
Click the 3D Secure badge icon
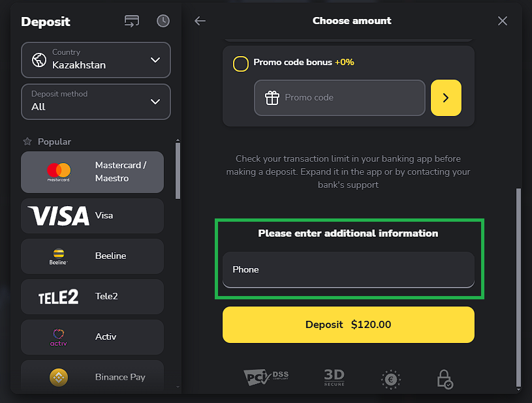(x=334, y=377)
